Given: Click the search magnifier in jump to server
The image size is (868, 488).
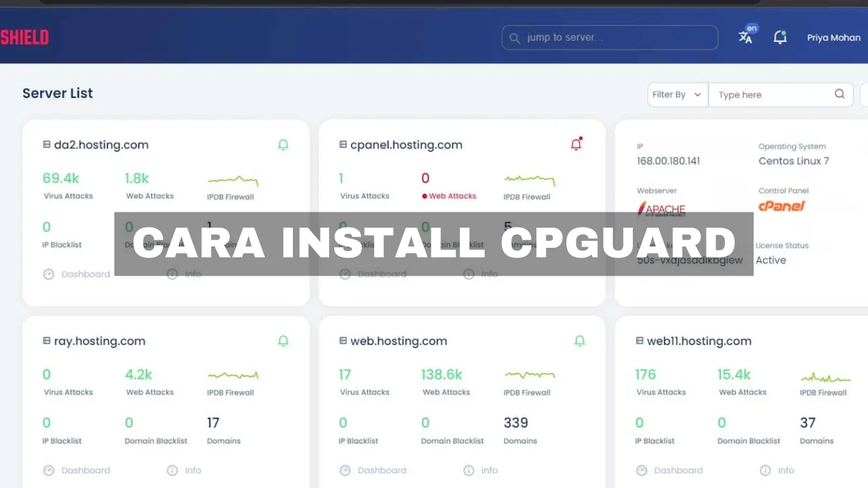Looking at the screenshot, I should [x=514, y=38].
